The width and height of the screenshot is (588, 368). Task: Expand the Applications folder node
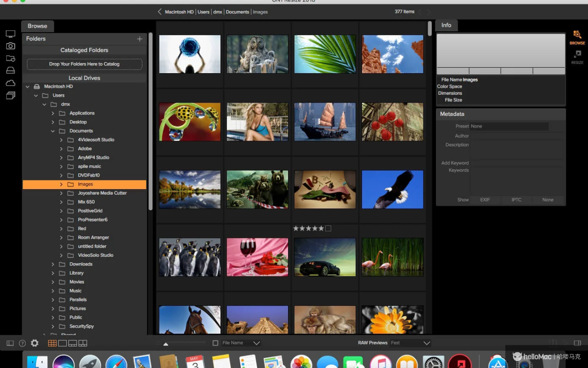tap(53, 113)
